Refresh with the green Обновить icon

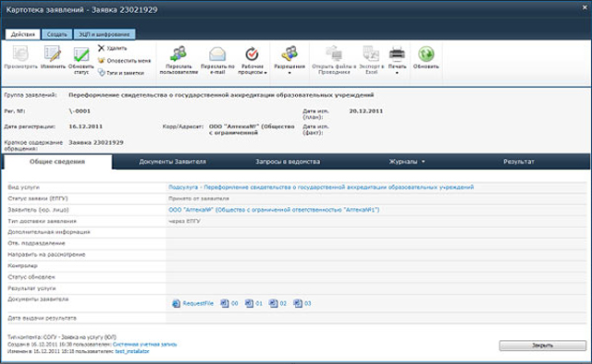[425, 55]
